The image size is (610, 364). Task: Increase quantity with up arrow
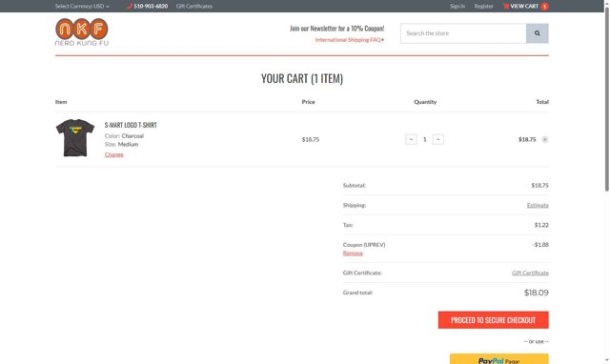pyautogui.click(x=438, y=139)
